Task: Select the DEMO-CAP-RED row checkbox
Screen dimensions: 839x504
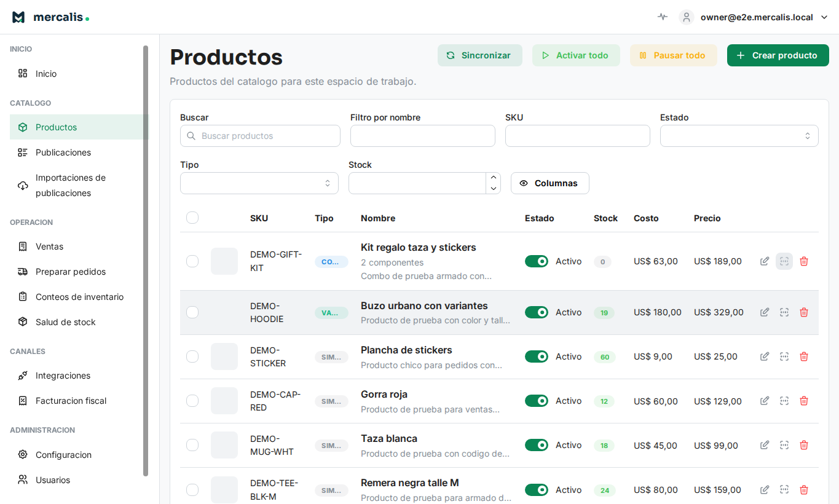Action: [x=192, y=401]
